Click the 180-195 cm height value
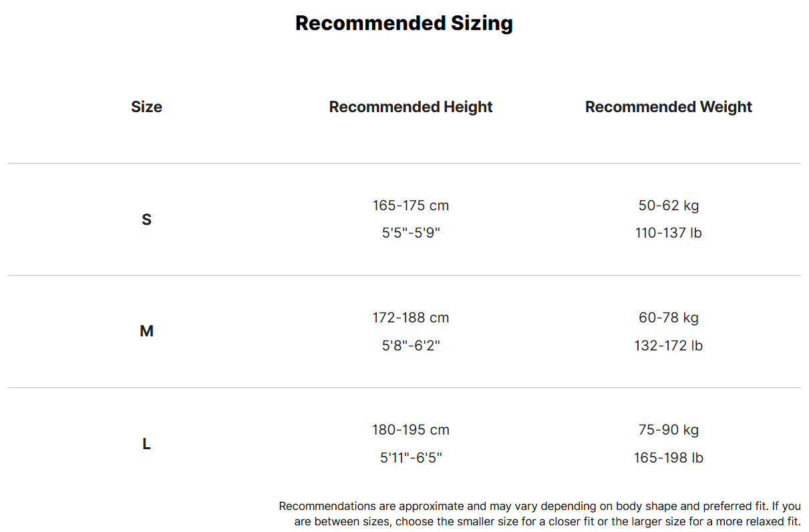The width and height of the screenshot is (809, 532). point(411,430)
